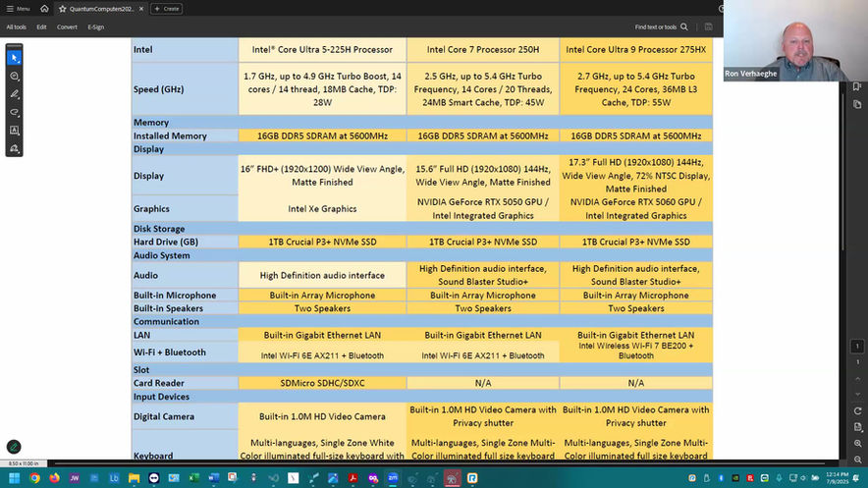
Task: Create a new PDF with Create button
Action: click(x=167, y=9)
